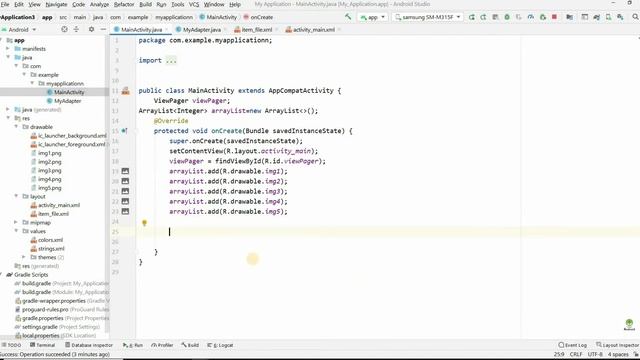The width and height of the screenshot is (640, 360).
Task: Open the VCS menu
Action: [194, 4]
